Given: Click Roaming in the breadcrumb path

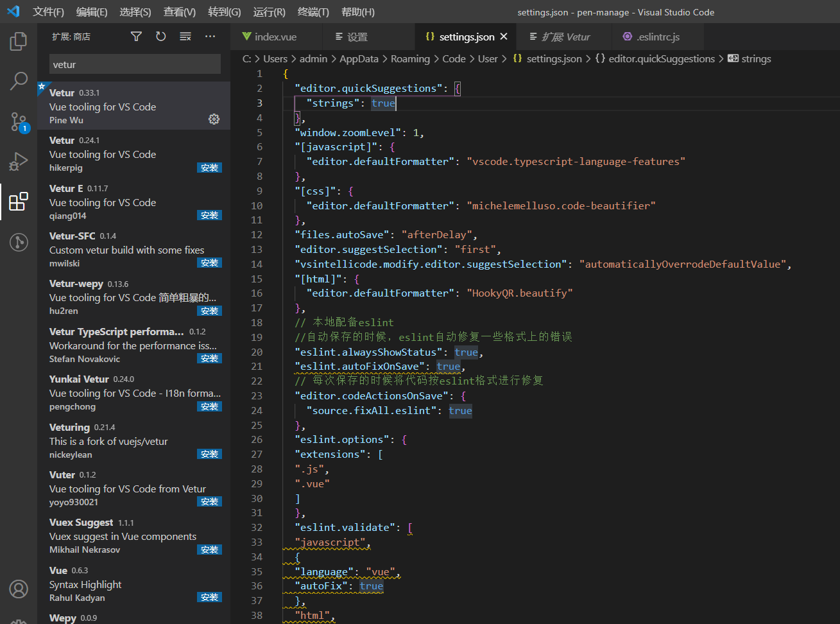Looking at the screenshot, I should 410,58.
